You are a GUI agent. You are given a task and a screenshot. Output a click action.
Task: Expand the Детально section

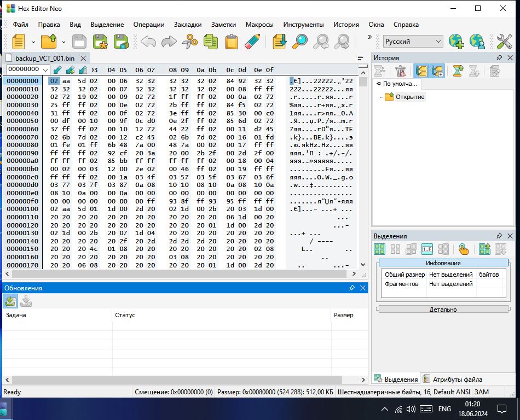443,310
